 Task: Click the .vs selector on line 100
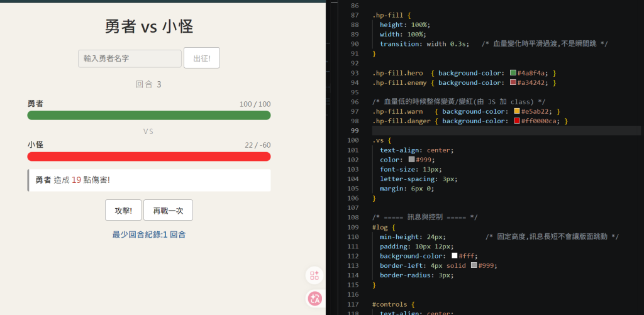click(378, 140)
